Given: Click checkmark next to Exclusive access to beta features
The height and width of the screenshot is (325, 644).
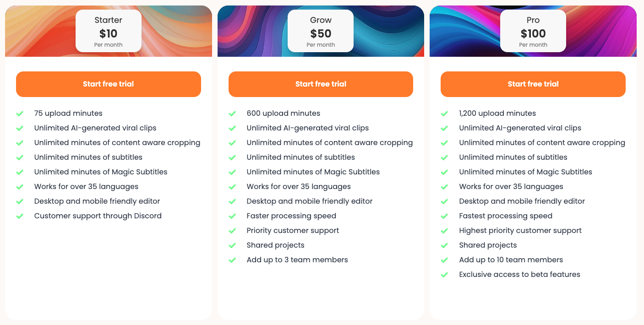Looking at the screenshot, I should click(x=444, y=275).
